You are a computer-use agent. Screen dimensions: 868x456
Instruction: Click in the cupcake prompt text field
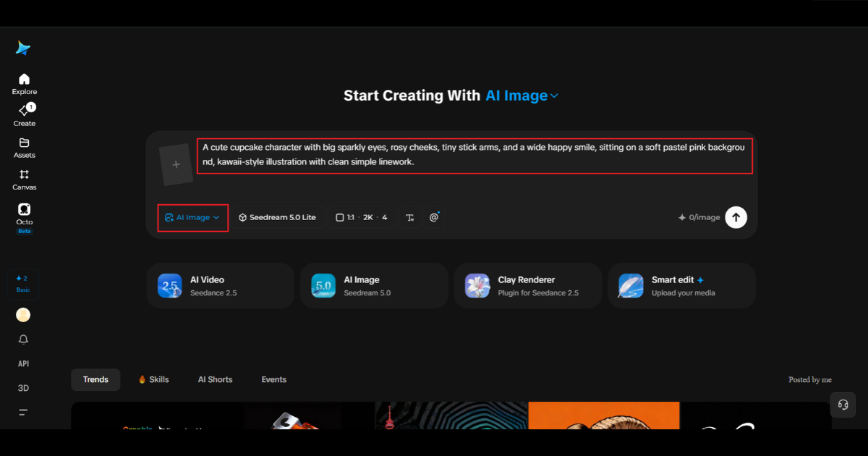tap(475, 156)
